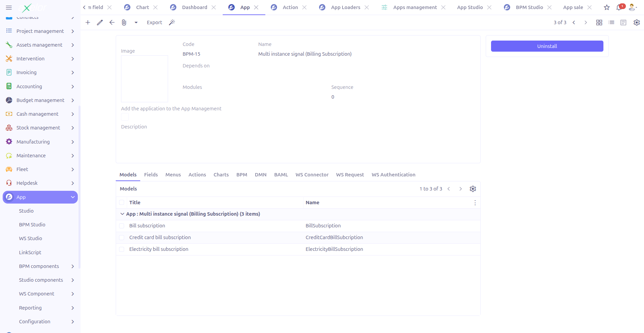Switch to cards view icon

pyautogui.click(x=599, y=22)
